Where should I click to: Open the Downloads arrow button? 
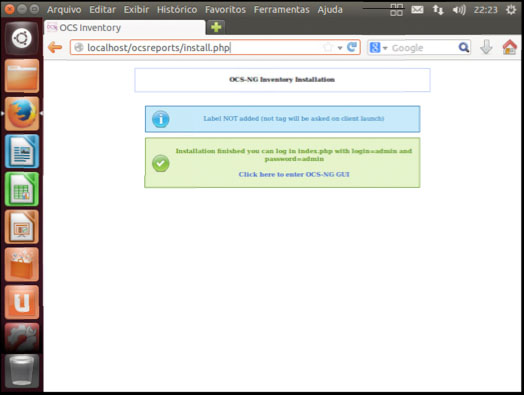tap(486, 47)
